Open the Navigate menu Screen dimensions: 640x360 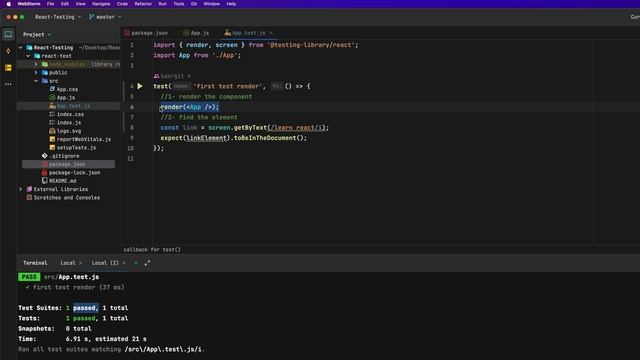click(x=101, y=4)
